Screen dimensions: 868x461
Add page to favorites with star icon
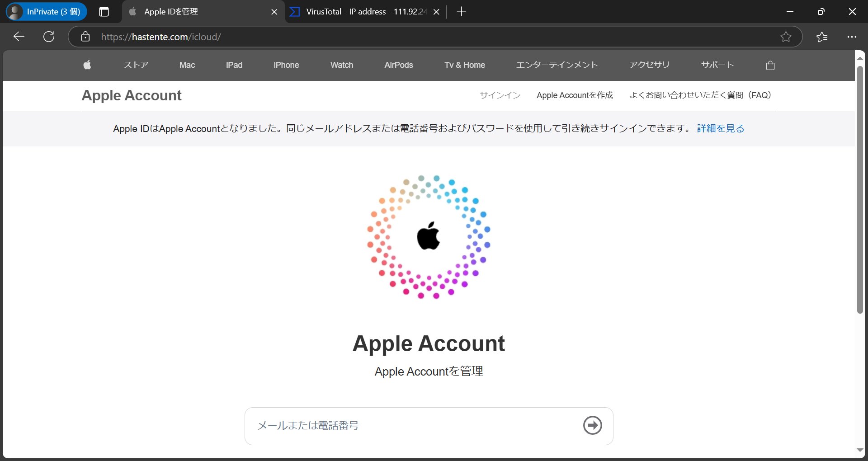click(x=786, y=37)
